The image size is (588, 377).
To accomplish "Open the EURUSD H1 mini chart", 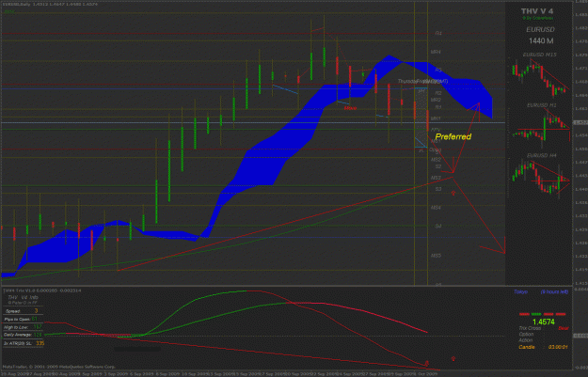I will [540, 128].
